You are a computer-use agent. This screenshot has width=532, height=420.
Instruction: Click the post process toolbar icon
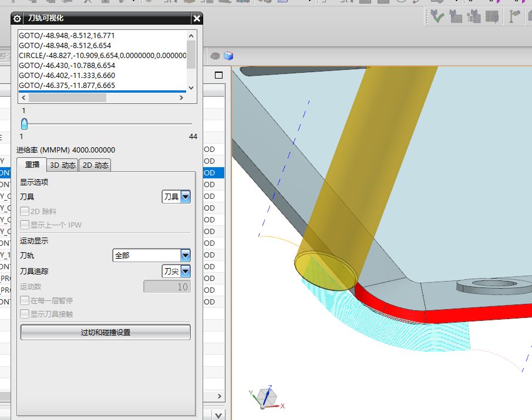474,16
